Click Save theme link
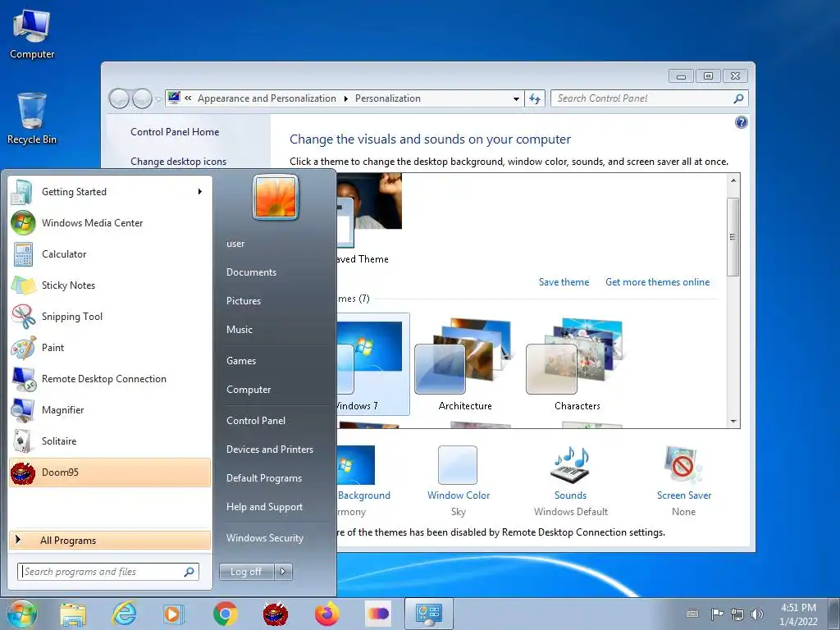The height and width of the screenshot is (630, 840). click(564, 282)
